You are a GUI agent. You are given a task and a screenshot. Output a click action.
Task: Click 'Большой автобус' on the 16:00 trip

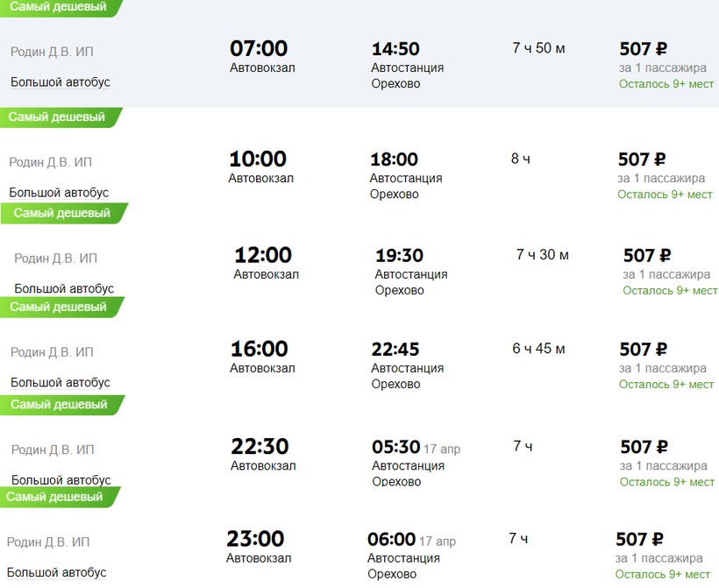point(61,383)
